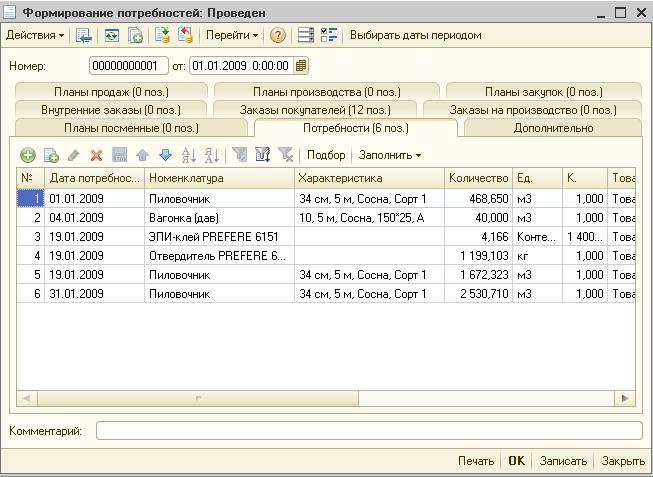Select the Потребности tab

coord(356,128)
